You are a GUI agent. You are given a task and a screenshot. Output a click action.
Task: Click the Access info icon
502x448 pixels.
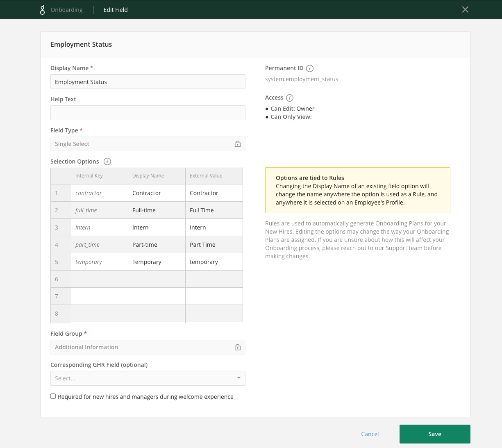(290, 98)
